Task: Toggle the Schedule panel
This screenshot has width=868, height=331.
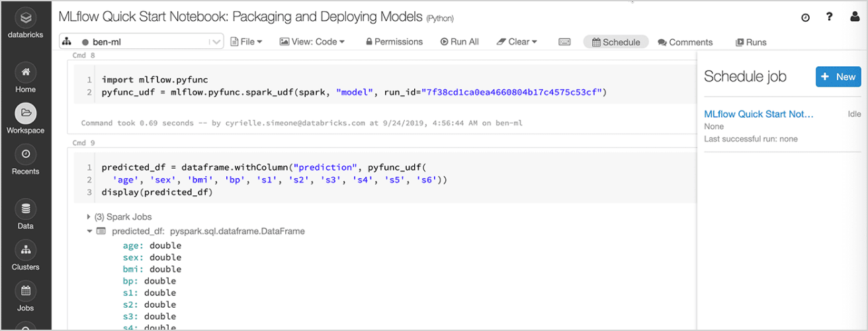Action: pos(616,42)
